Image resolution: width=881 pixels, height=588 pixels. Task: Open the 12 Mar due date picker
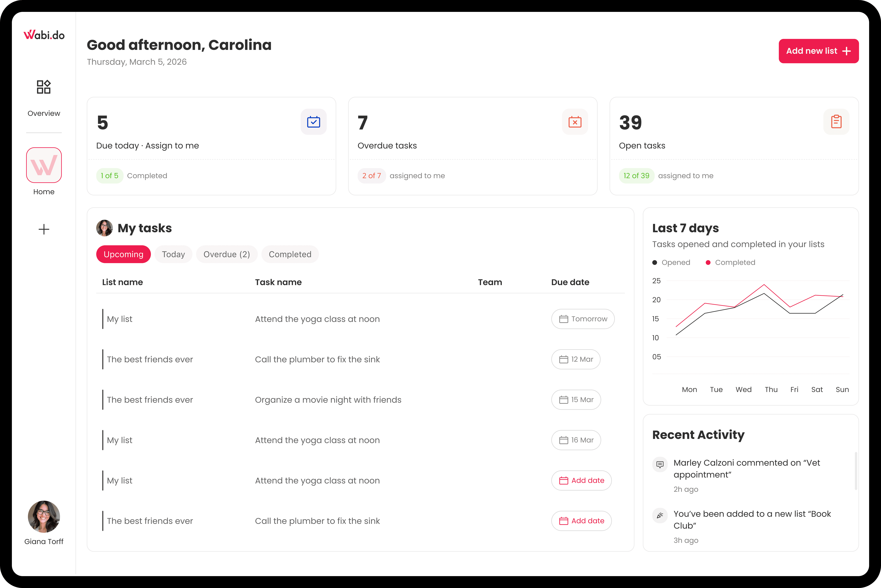pos(576,359)
